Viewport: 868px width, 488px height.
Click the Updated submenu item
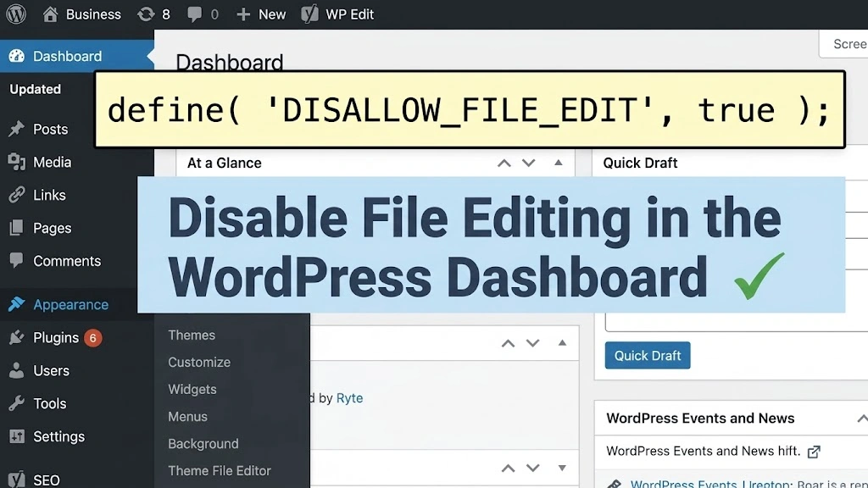[x=36, y=89]
